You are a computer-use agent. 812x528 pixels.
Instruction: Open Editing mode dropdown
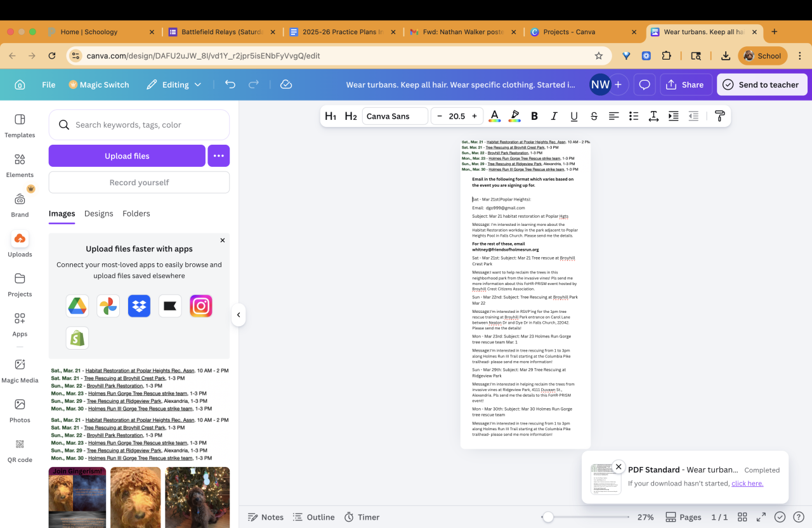point(174,84)
